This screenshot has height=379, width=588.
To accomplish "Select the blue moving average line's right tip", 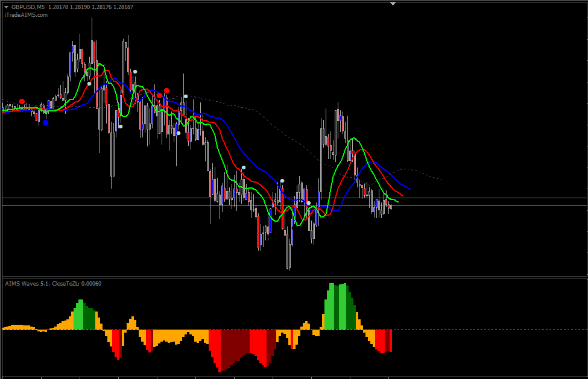I will 409,189.
